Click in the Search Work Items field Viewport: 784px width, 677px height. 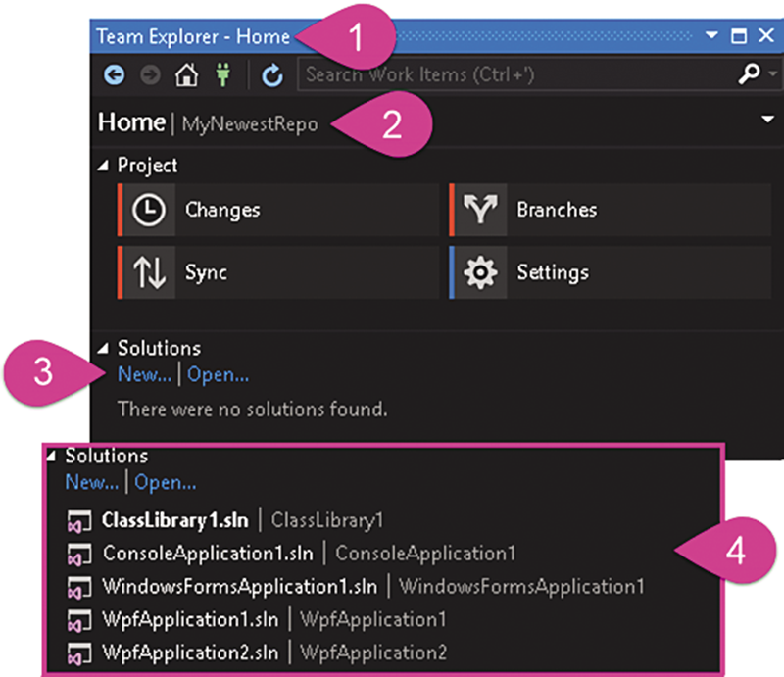tap(517, 74)
